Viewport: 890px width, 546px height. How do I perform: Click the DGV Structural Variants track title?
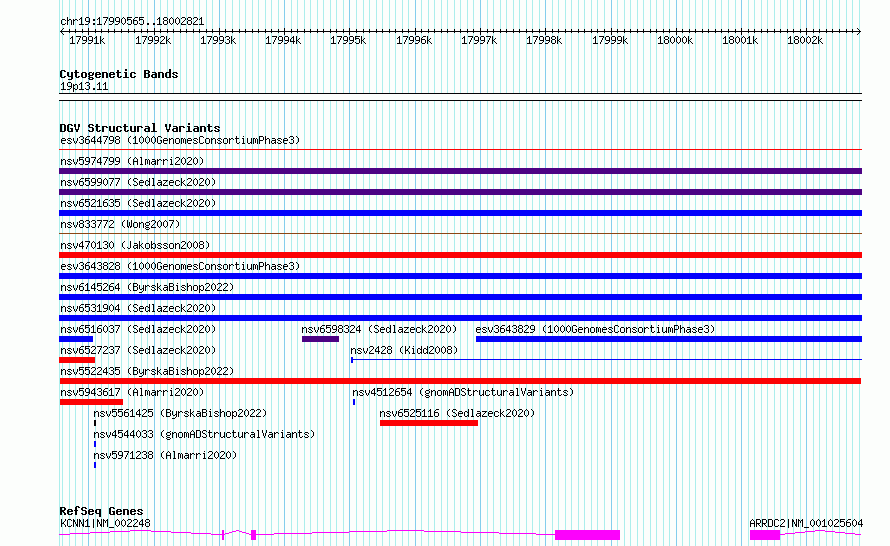coord(140,128)
